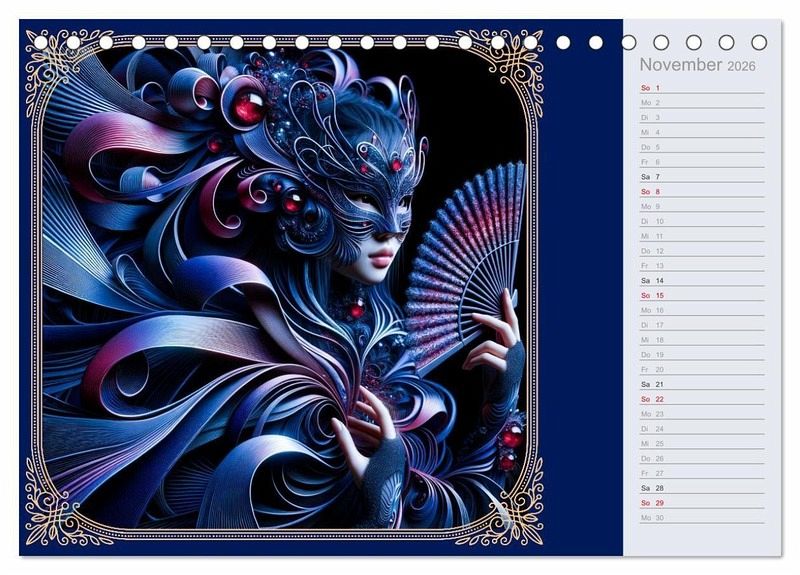The width and height of the screenshot is (800, 575).
Task: Choose the date row Mi 4
Action: 702,132
